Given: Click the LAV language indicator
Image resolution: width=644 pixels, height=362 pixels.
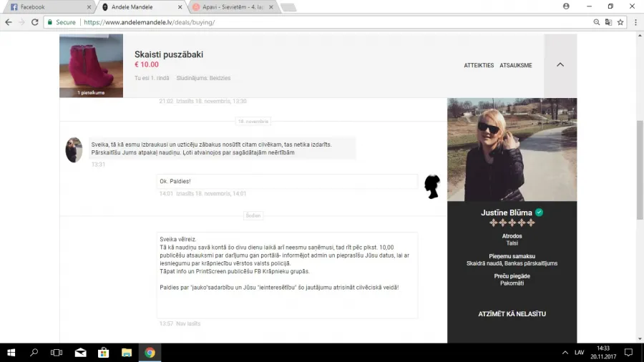Looking at the screenshot, I should coord(579,353).
